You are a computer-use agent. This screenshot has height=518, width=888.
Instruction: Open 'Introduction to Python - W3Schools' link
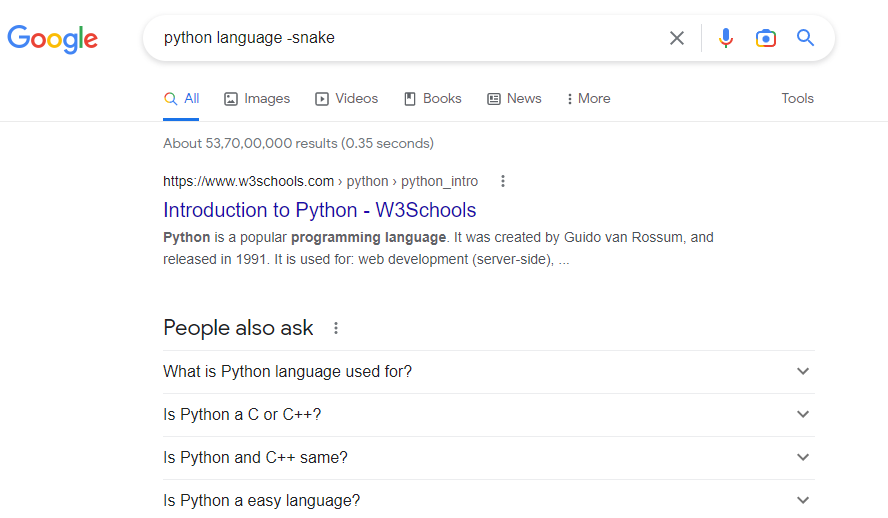pos(319,210)
